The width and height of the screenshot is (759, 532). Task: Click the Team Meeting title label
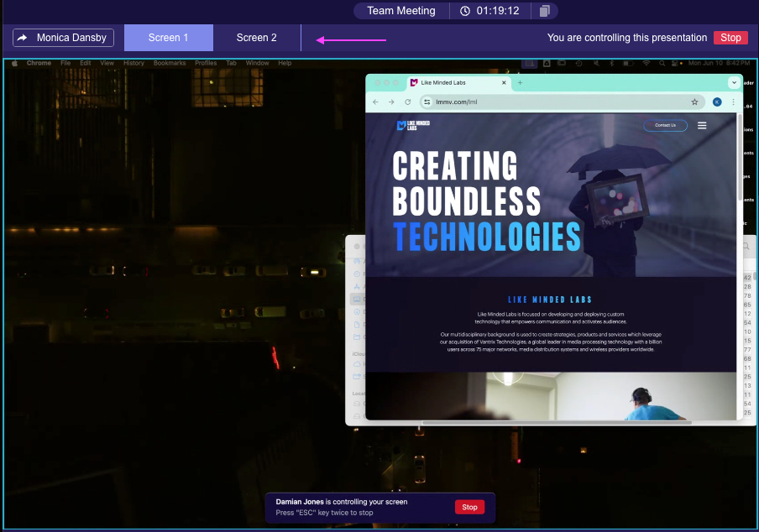(401, 11)
